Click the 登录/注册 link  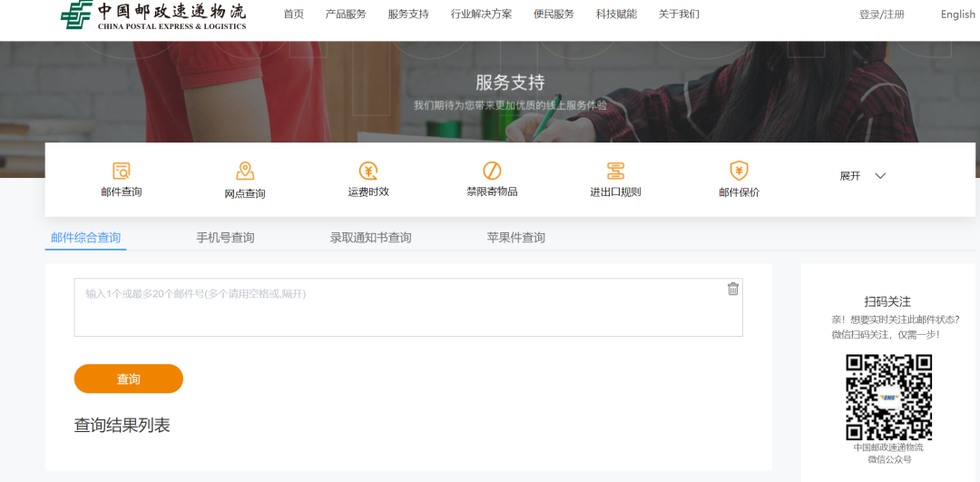click(881, 15)
